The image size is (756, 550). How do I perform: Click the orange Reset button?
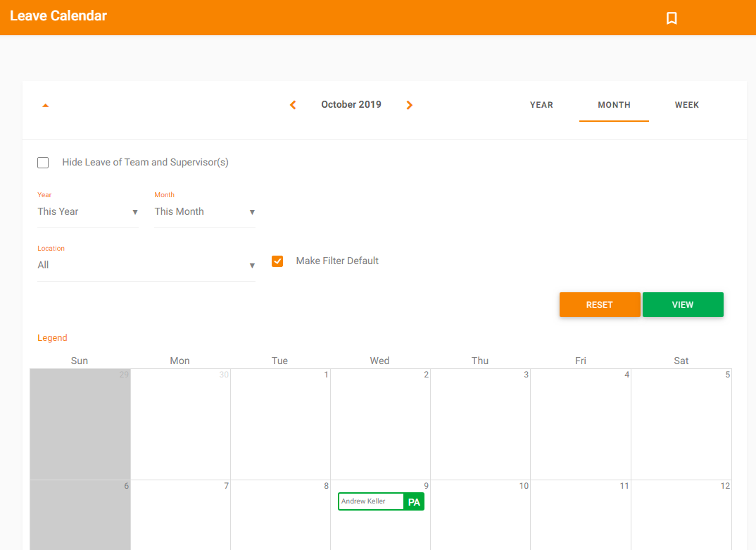[x=600, y=304]
